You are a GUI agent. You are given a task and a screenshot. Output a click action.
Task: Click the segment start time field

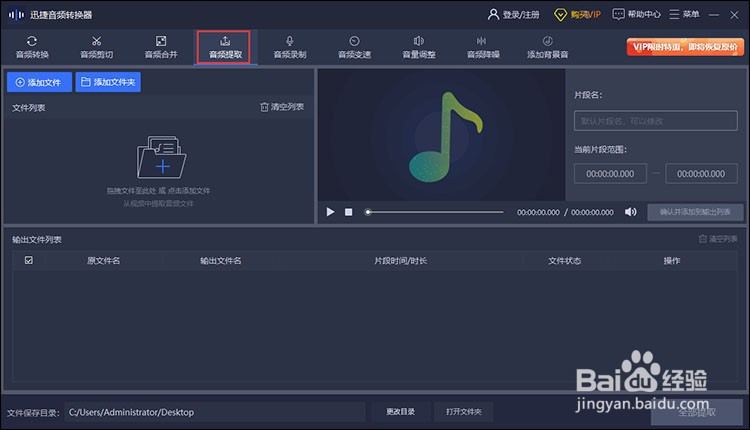point(610,174)
